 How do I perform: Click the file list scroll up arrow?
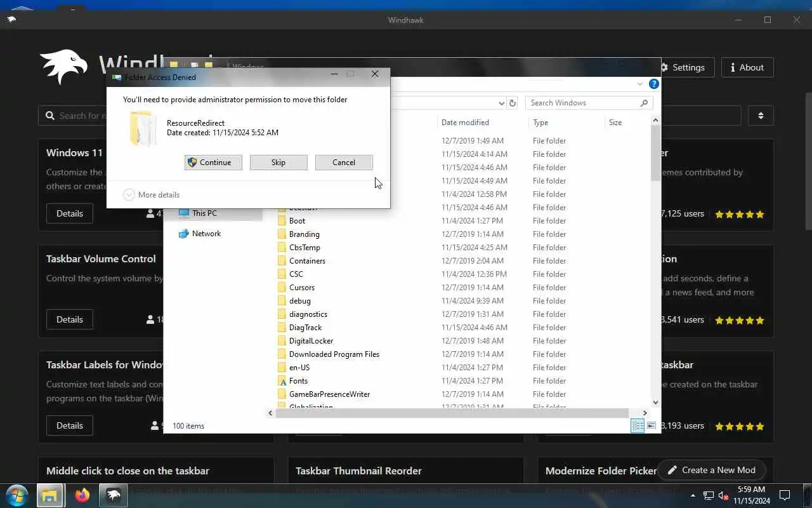pyautogui.click(x=655, y=121)
